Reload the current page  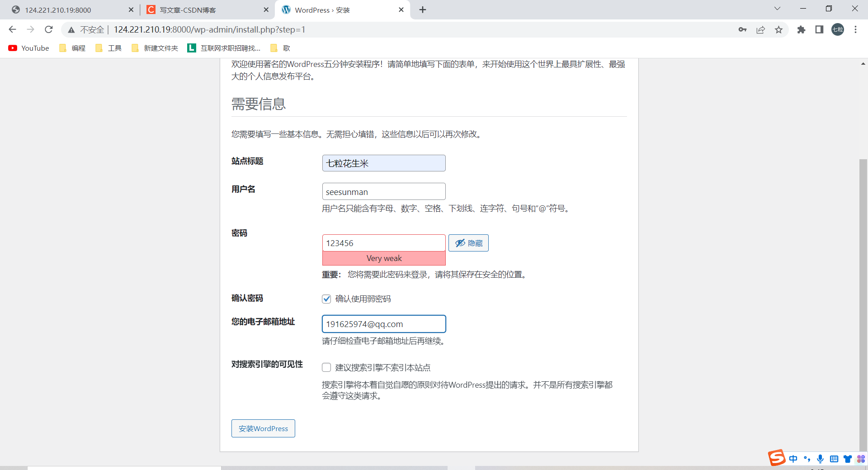49,29
